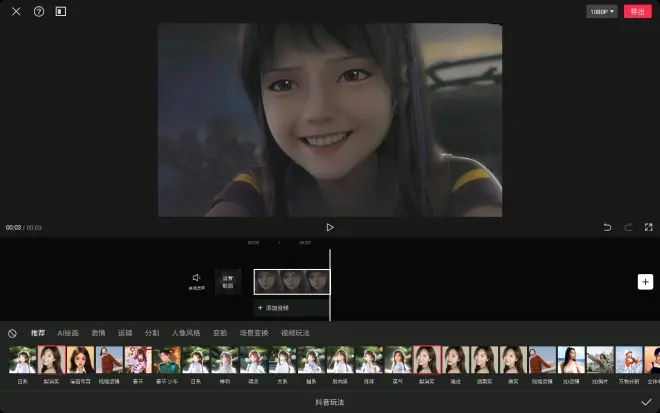The height and width of the screenshot is (413, 660).
Task: Open the 视频玩法 tab
Action: tap(295, 333)
